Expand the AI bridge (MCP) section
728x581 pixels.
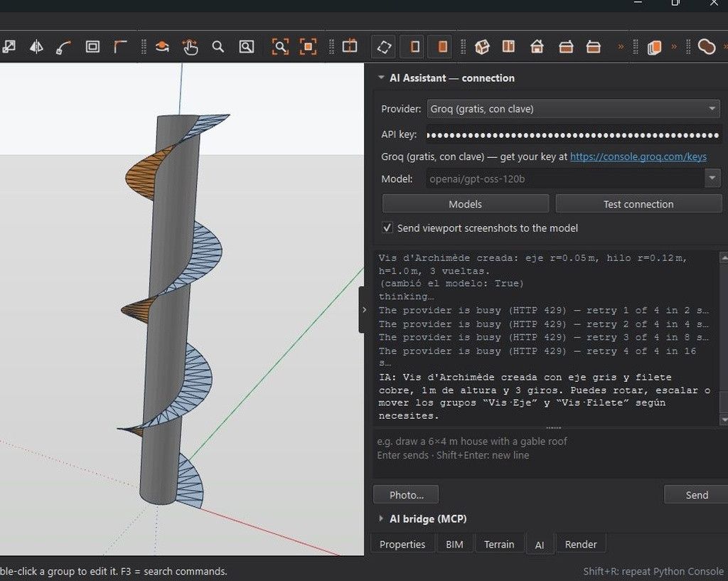coord(381,518)
